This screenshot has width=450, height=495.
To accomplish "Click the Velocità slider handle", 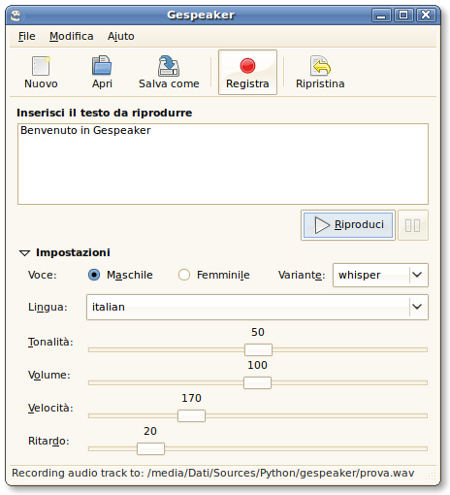I will (x=191, y=416).
